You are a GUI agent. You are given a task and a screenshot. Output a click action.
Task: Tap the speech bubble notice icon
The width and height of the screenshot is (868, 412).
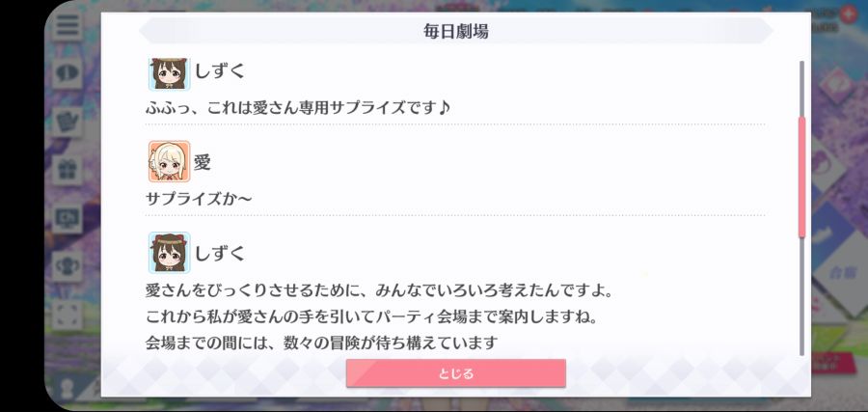[68, 72]
